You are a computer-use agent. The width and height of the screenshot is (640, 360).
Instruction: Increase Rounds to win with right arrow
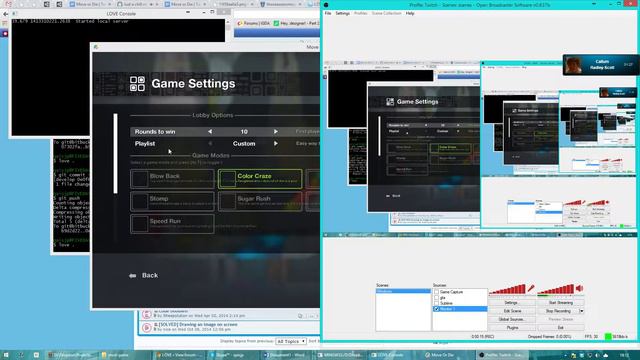pos(276,131)
